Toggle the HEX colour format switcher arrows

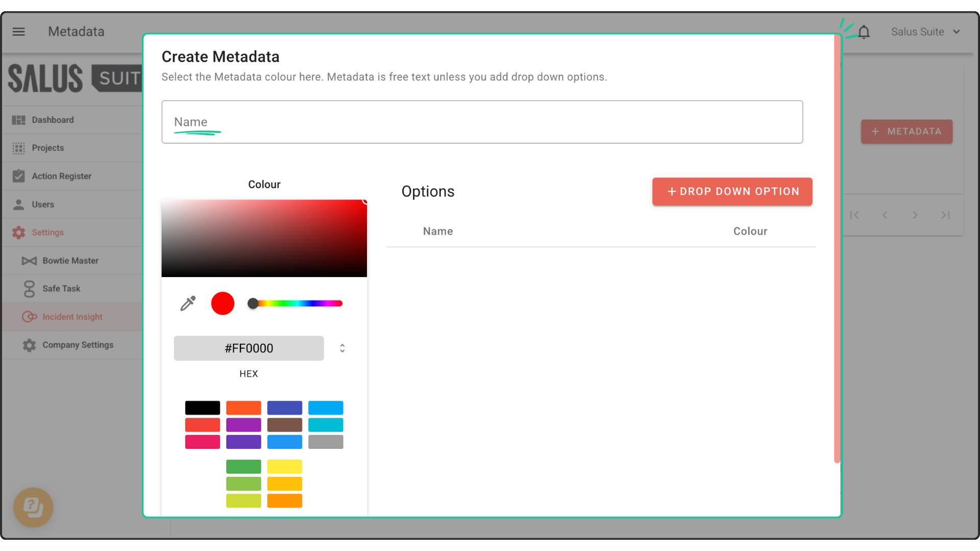[x=342, y=348]
